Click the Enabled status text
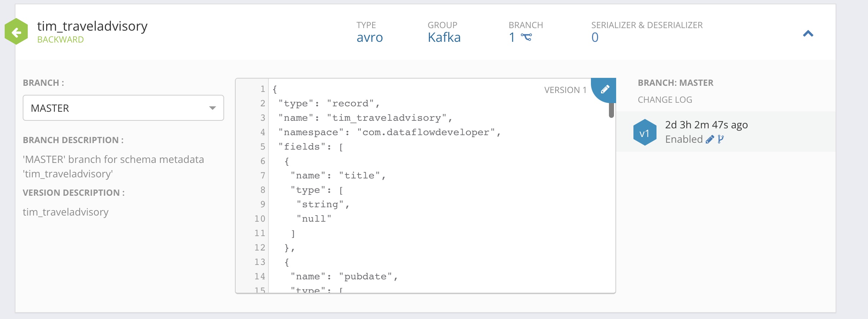The height and width of the screenshot is (319, 868). click(684, 139)
